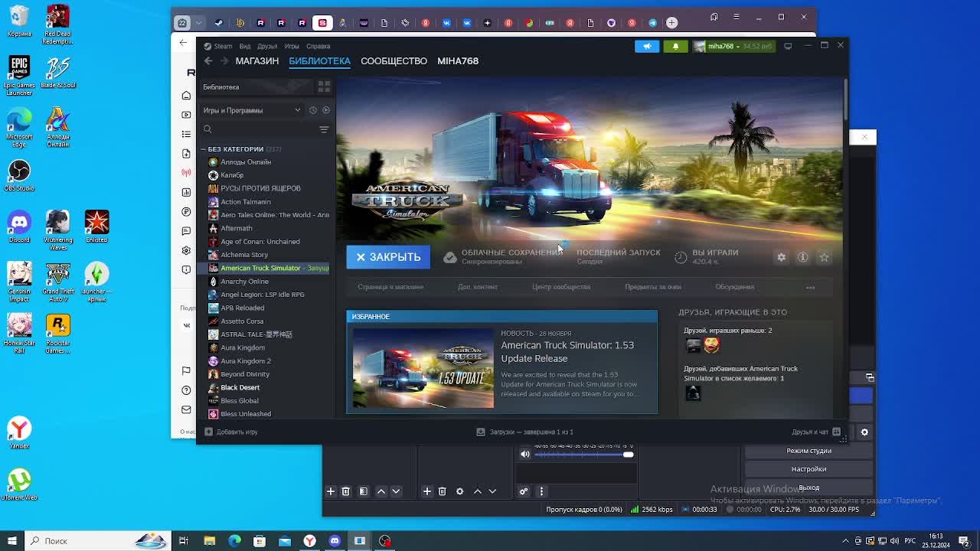Open the Друзья menu in Steam
Image resolution: width=980 pixels, height=551 pixels.
267,46
